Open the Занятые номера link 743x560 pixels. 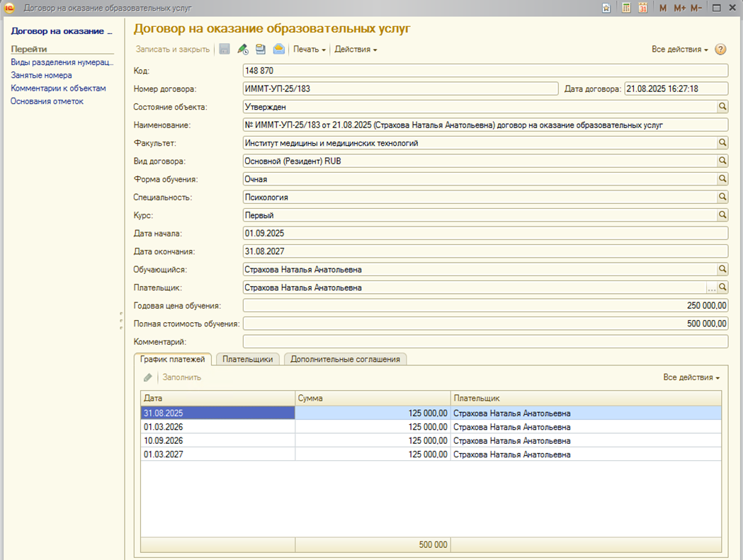click(x=41, y=75)
